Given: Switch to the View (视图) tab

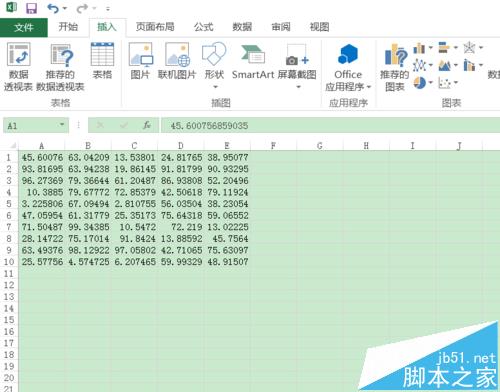Looking at the screenshot, I should point(319,27).
